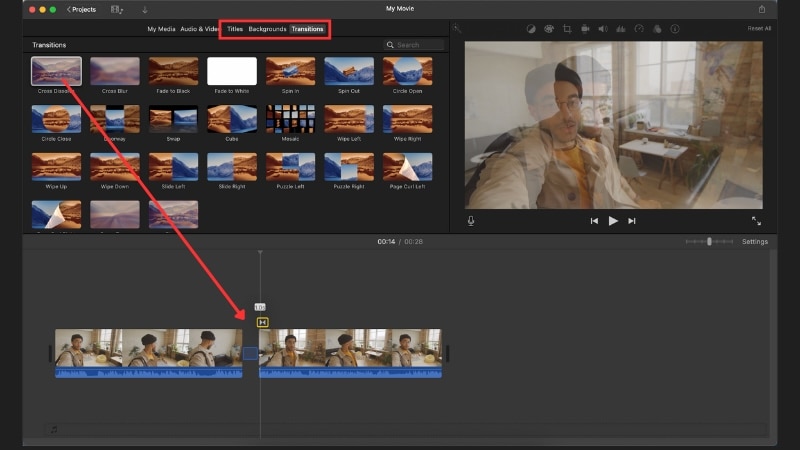Click the 1.0s transition duration label
Image resolution: width=800 pixels, height=450 pixels.
point(260,307)
